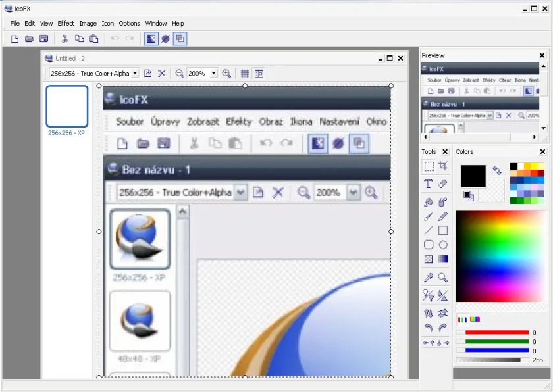Swap foreground and background colors
Viewport: 553px width, 392px height.
click(497, 170)
